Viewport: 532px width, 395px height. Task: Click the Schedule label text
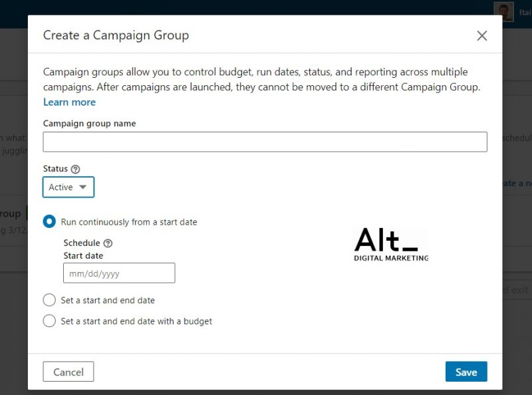point(81,243)
